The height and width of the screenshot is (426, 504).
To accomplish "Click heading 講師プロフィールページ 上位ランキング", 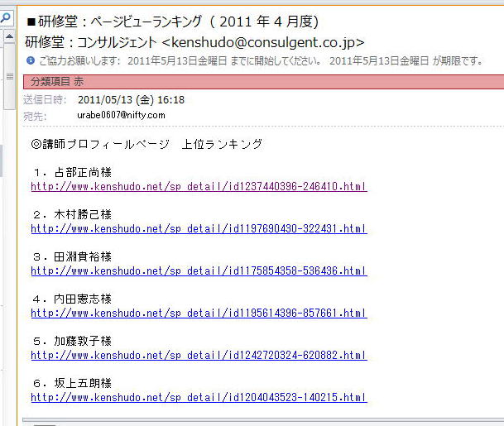I will click(x=146, y=144).
